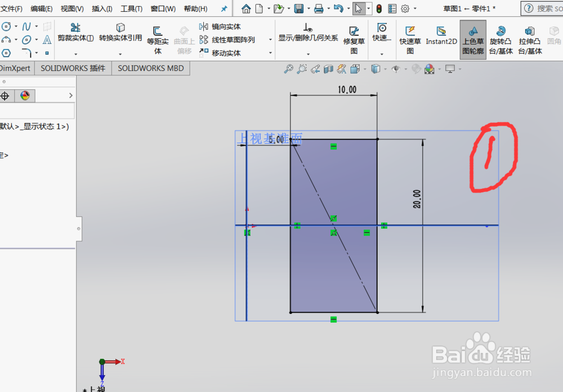
Task: Select the Sketch Fillet tool
Action: coord(26,53)
